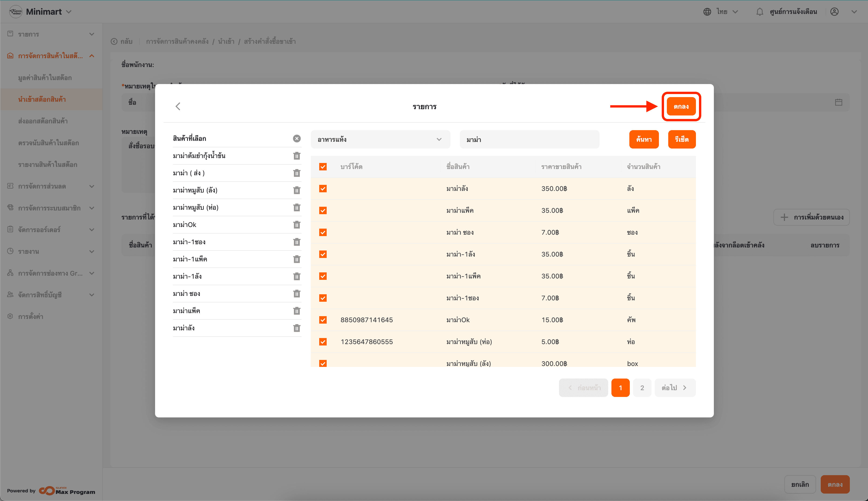Click the user account icon
The height and width of the screenshot is (501, 868).
[x=834, y=12]
